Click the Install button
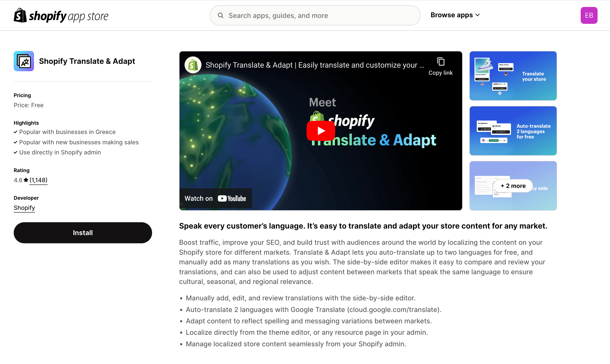 tap(82, 233)
